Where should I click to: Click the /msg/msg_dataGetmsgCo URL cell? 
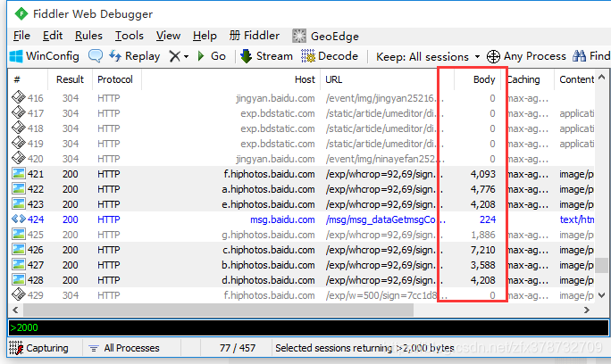click(386, 219)
